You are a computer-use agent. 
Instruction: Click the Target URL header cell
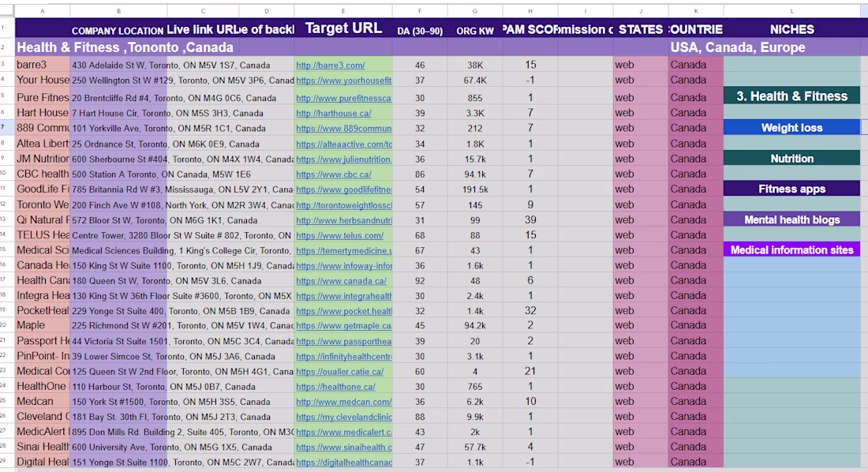[343, 28]
